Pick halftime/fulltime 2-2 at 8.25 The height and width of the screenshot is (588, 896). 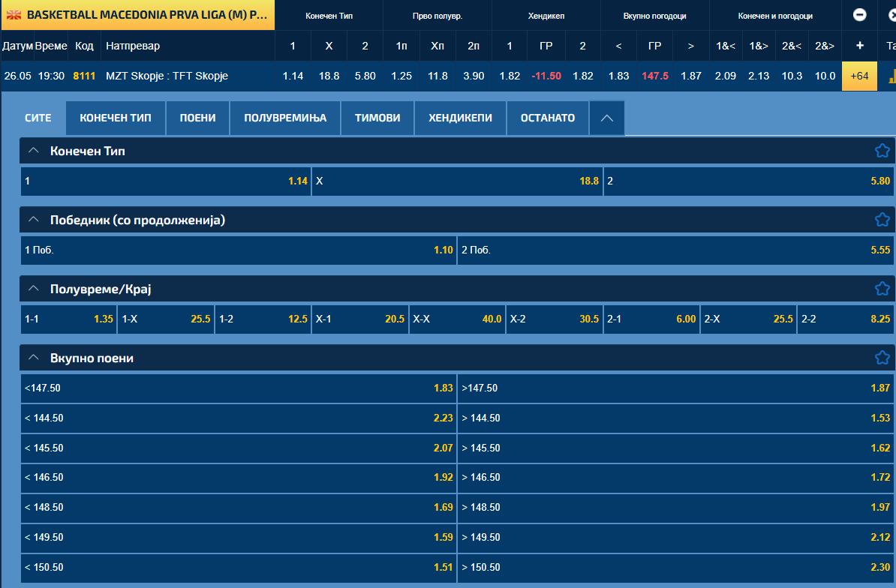(x=846, y=319)
